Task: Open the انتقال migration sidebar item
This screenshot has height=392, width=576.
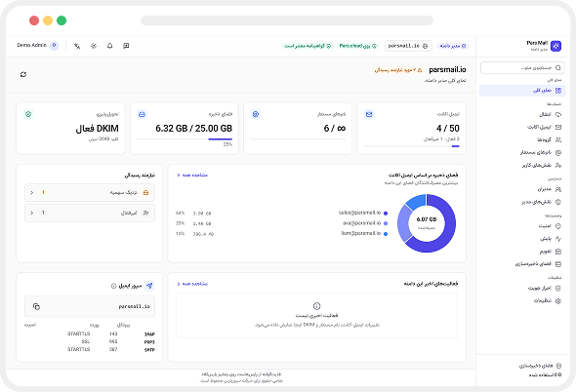Action: pos(522,114)
